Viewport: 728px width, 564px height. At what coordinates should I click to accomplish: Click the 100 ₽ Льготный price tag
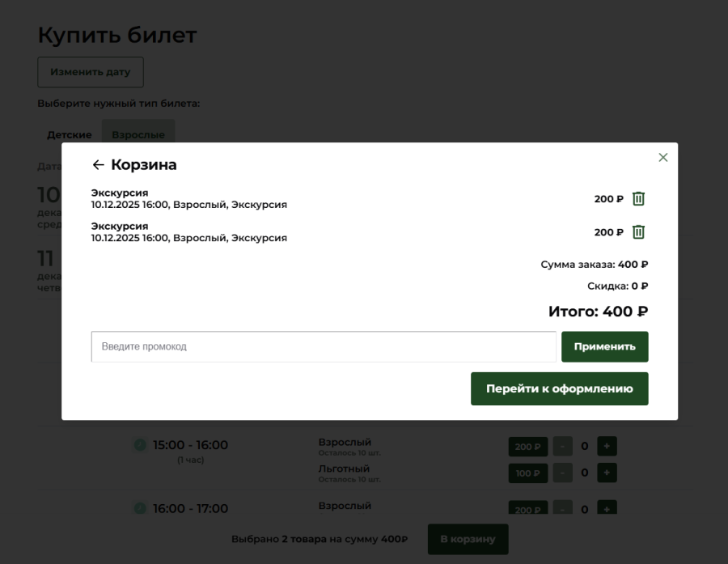point(527,473)
